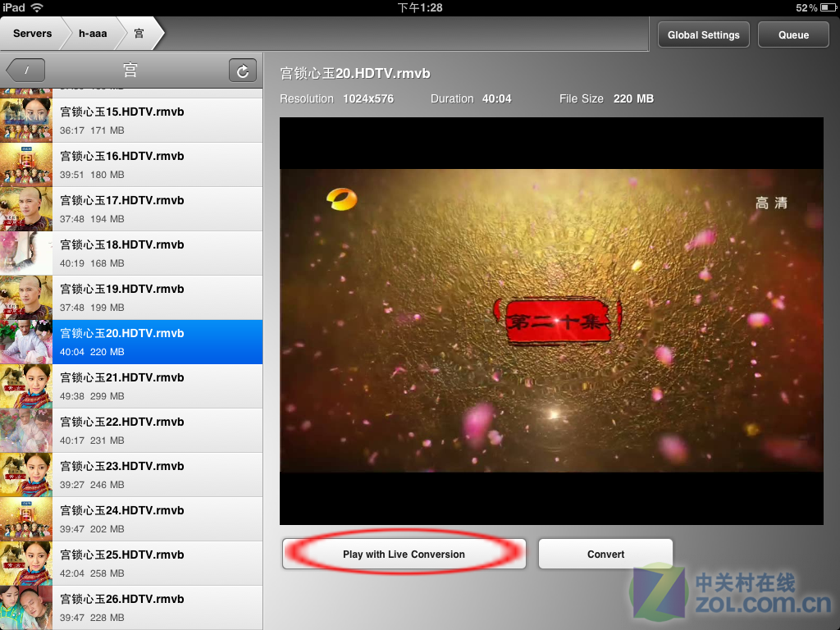
Task: Select 宫锁心玉15.HDTV.rmvb
Action: 131,121
